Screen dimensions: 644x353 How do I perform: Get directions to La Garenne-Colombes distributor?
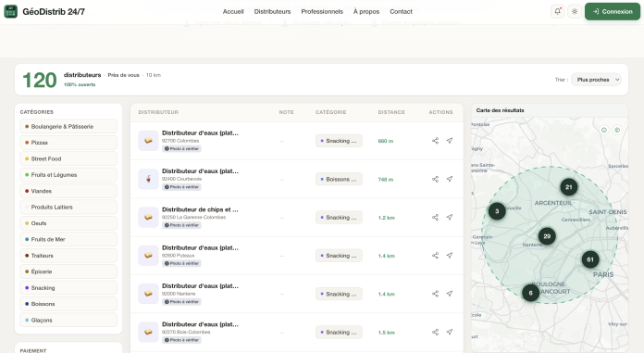[x=450, y=217]
